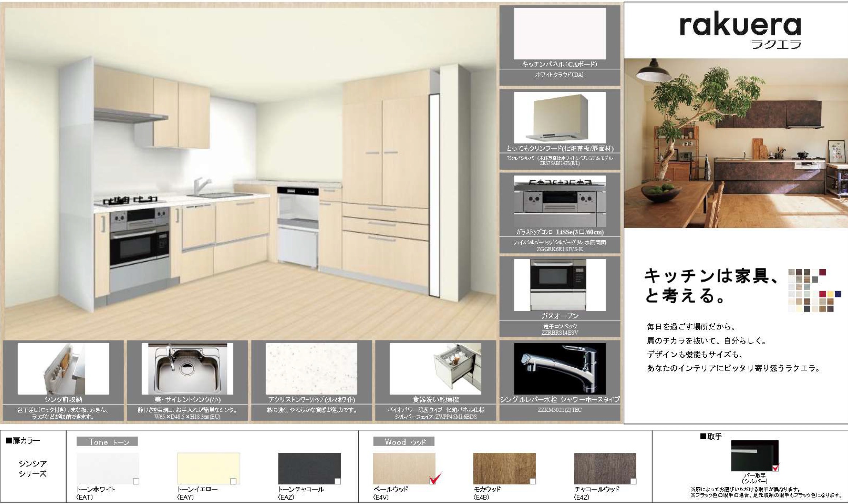Click the ホワイトクラウド(DA) panel color text
Viewport: 848px width, 504px height.
click(x=559, y=75)
